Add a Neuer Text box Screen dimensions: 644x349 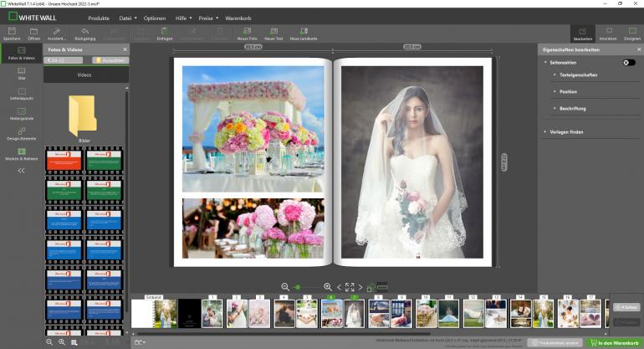tap(273, 33)
